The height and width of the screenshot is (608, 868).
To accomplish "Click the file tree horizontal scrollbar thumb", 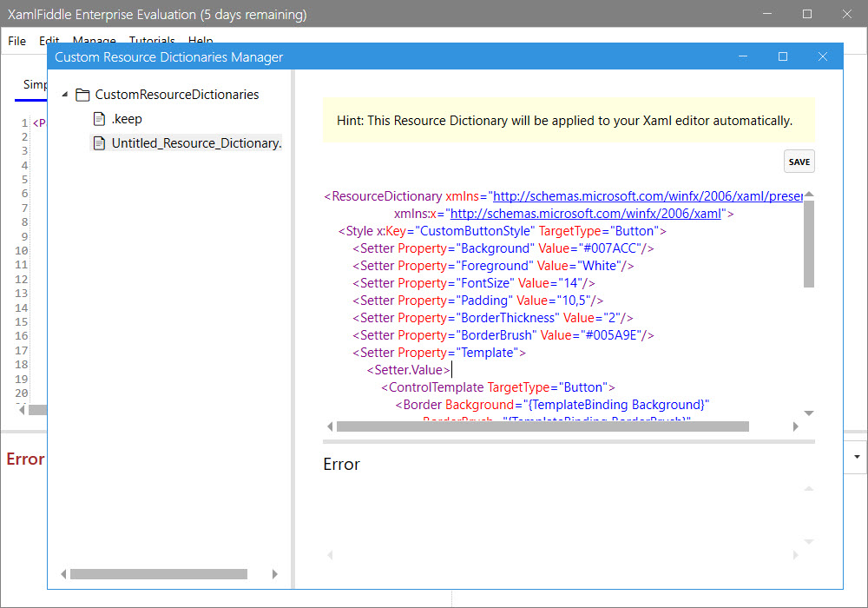I will pyautogui.click(x=159, y=574).
